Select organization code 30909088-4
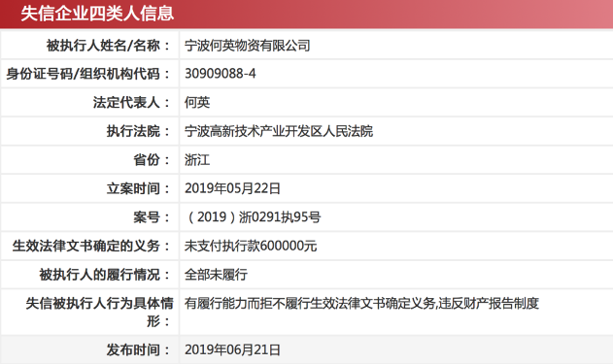This screenshot has height=364, width=613. (x=221, y=74)
